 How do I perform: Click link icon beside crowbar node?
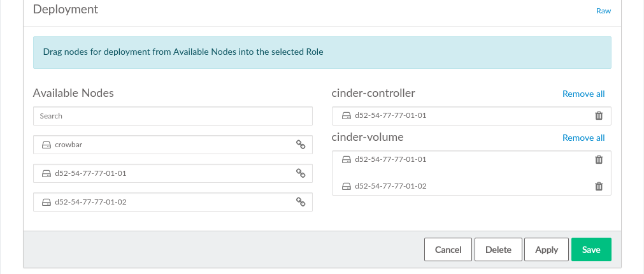coord(301,145)
